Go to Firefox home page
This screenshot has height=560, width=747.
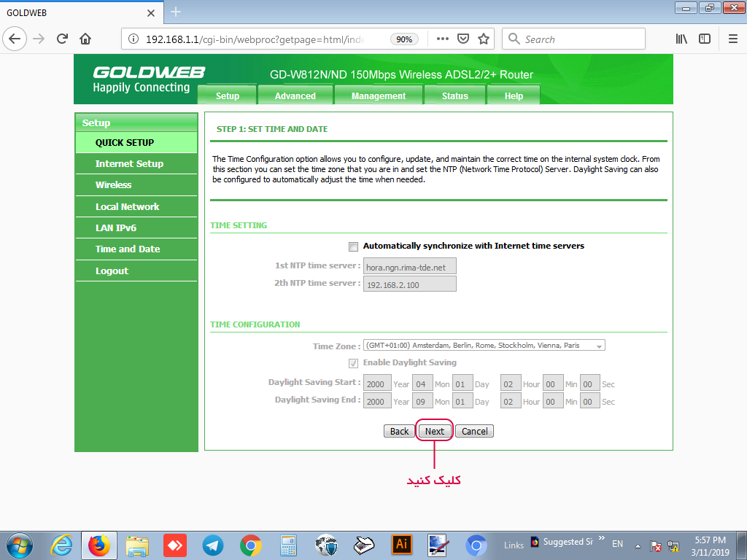[85, 39]
